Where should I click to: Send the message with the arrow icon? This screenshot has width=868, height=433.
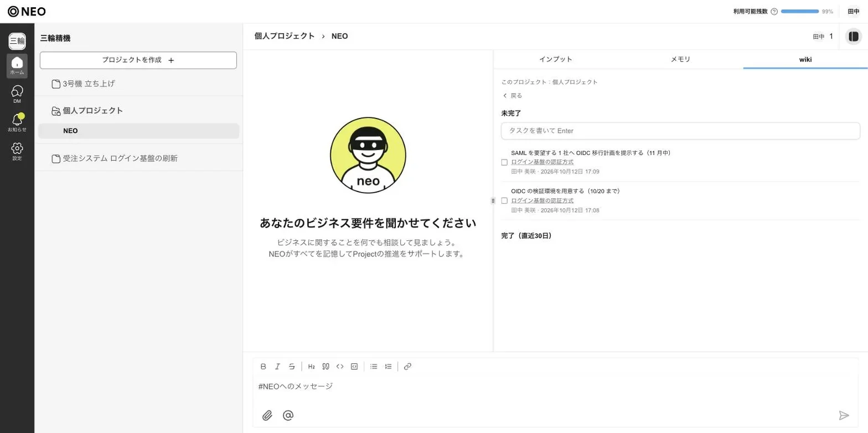click(x=844, y=415)
